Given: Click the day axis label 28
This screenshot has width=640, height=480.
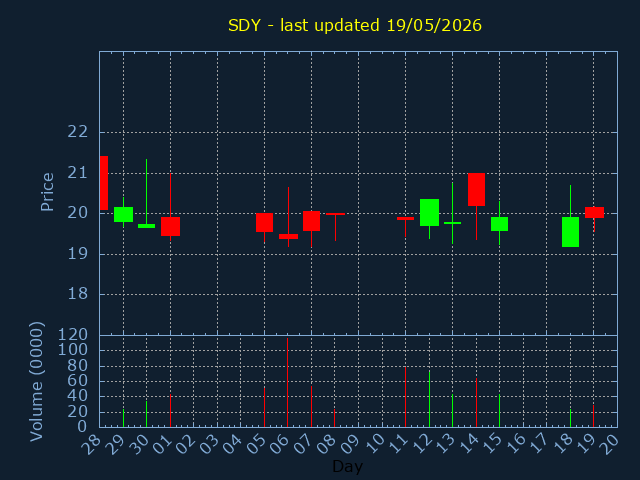Looking at the screenshot, I should tap(91, 444).
